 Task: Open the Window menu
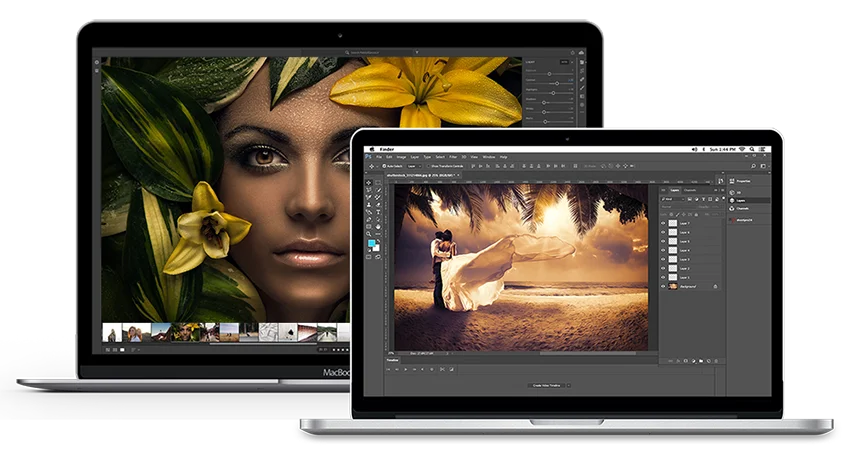click(x=489, y=157)
